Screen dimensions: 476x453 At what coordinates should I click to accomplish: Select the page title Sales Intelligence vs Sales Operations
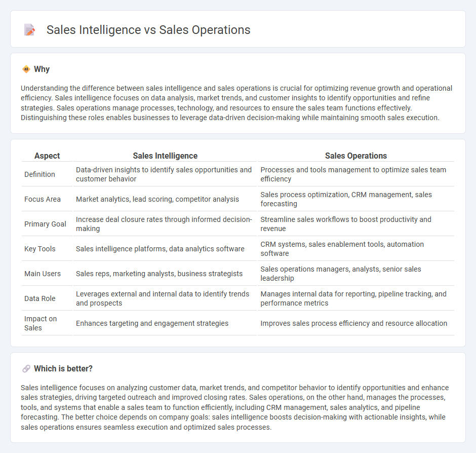point(148,30)
